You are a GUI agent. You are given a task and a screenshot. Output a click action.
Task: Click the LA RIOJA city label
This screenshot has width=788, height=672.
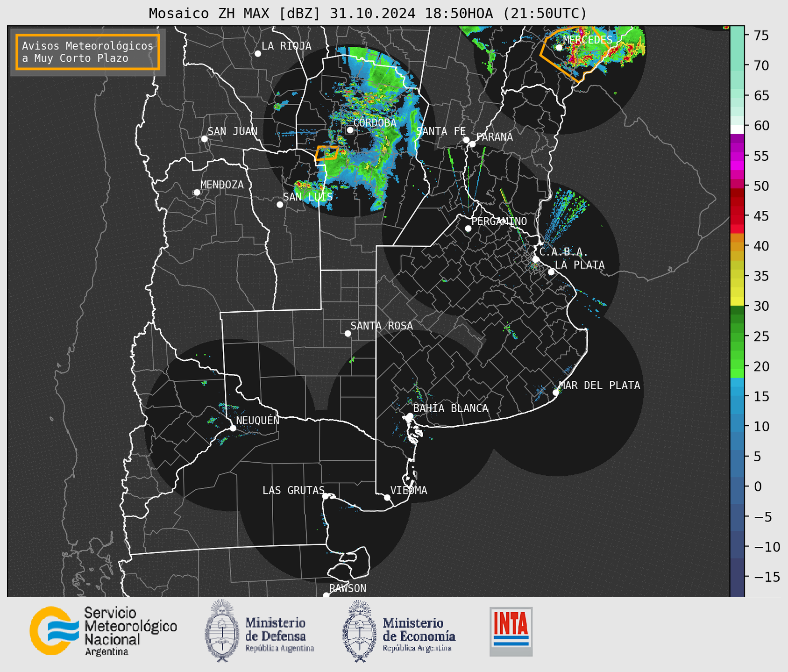tap(286, 46)
